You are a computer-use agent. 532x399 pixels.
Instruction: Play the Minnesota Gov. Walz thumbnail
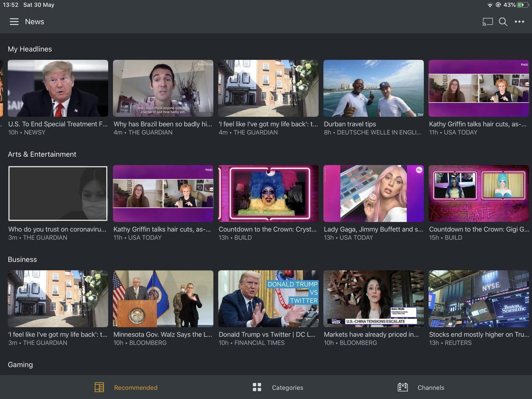pos(163,298)
